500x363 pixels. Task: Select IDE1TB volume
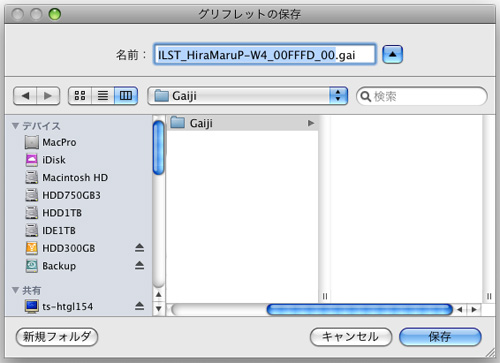pos(78,231)
